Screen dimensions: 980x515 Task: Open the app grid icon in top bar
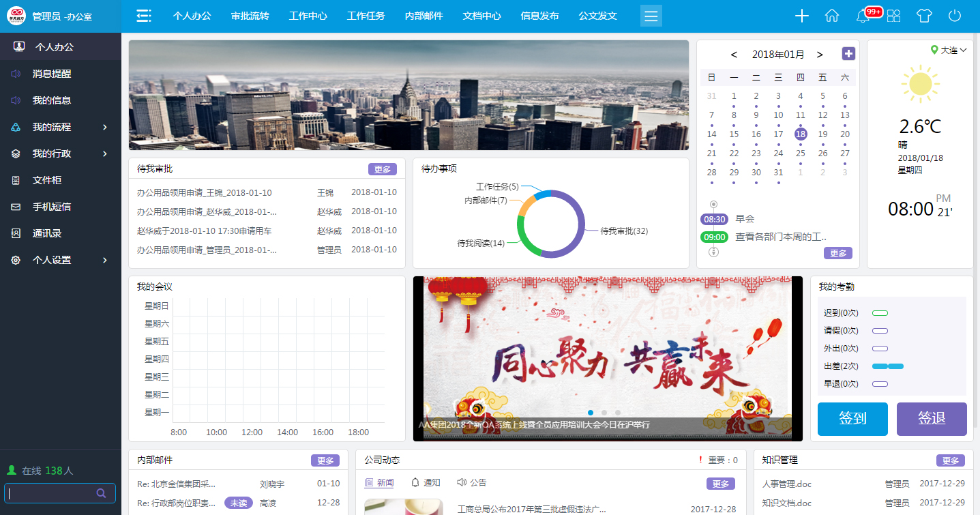pos(893,14)
